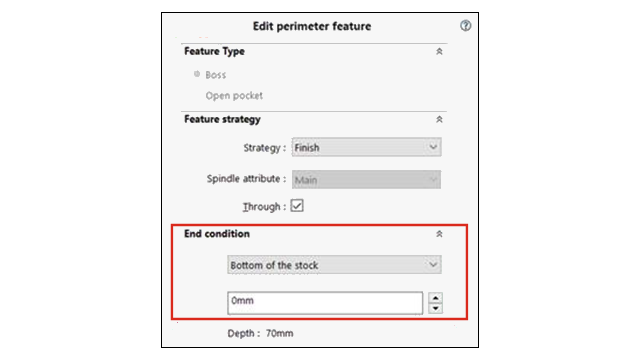
Task: Toggle the Through checkbox
Action: coord(297,206)
